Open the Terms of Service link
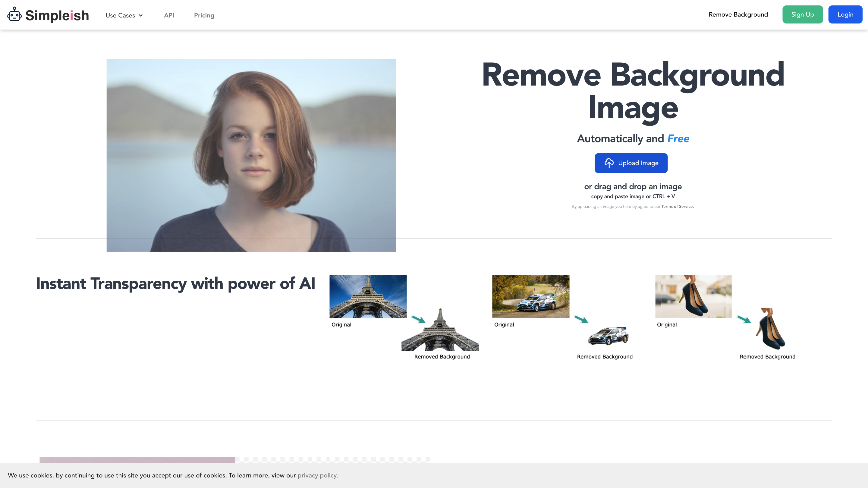This screenshot has width=868, height=488. click(x=677, y=206)
